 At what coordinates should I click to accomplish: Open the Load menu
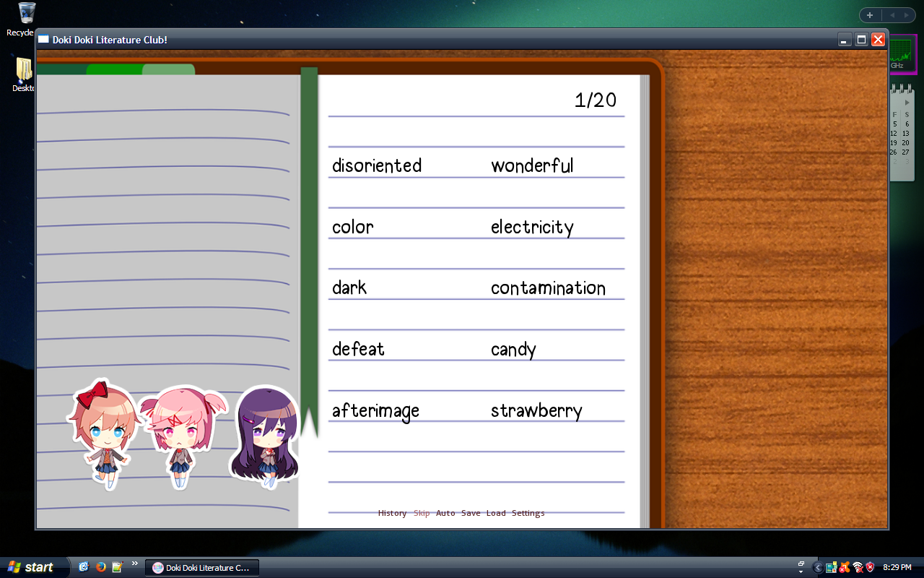click(x=496, y=513)
